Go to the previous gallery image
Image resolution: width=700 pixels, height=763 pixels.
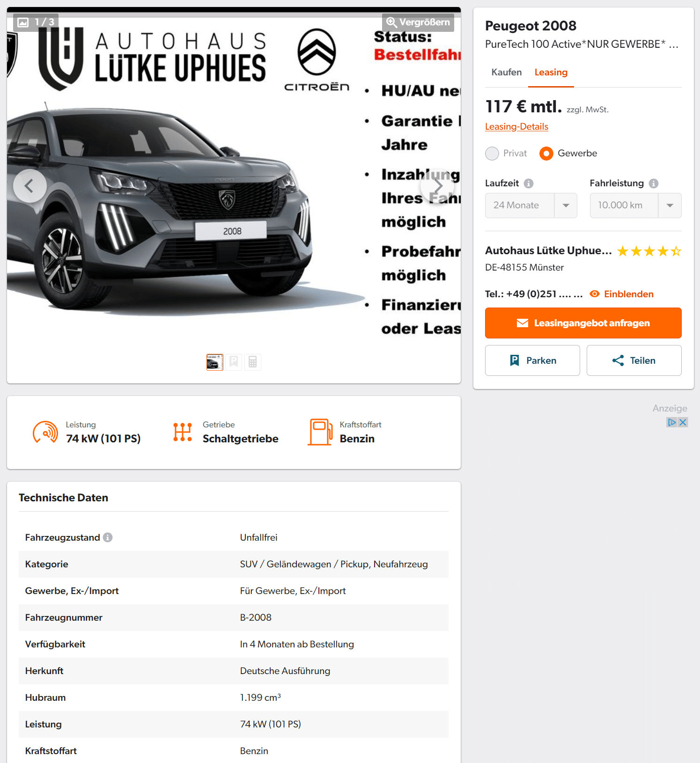[x=29, y=186]
